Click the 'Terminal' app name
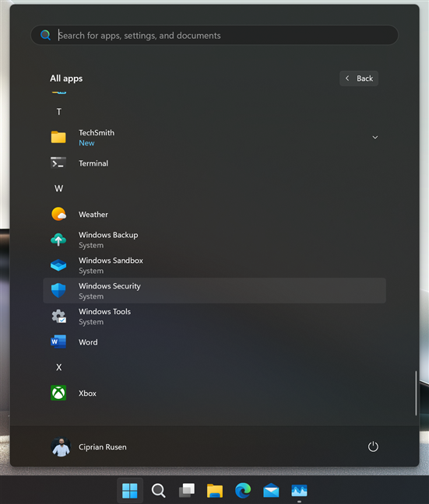Viewport: 429px width, 504px height. click(x=93, y=163)
